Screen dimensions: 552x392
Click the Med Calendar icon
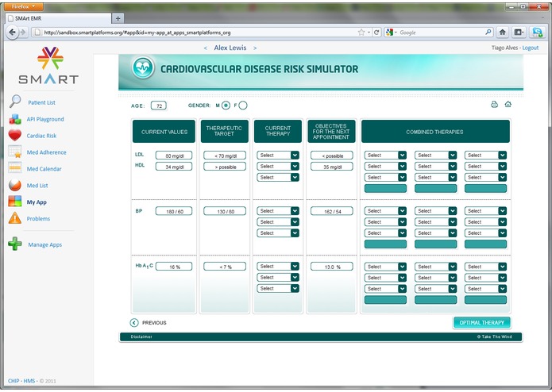15,168
